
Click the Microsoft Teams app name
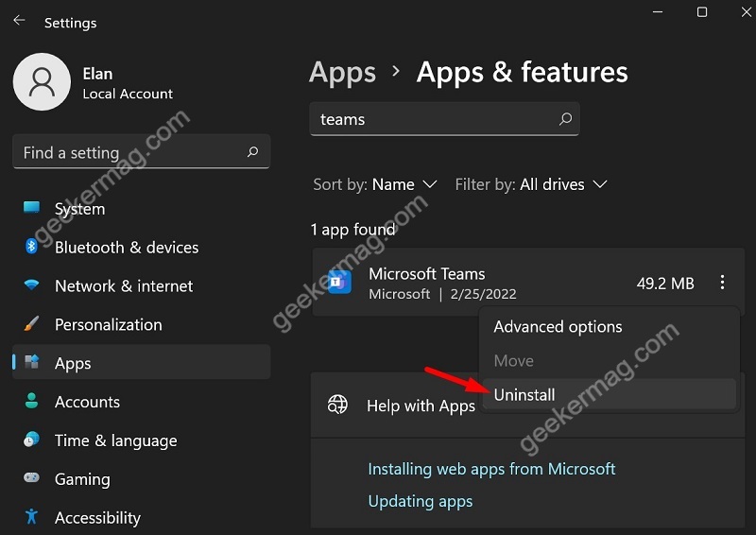click(427, 273)
